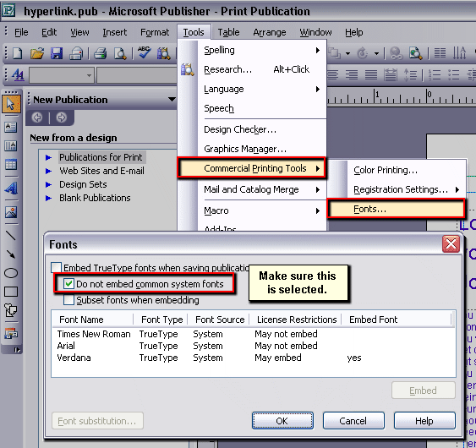This screenshot has height=448, width=476.
Task: Click the Design Gallery Object icon
Action: coord(11,333)
